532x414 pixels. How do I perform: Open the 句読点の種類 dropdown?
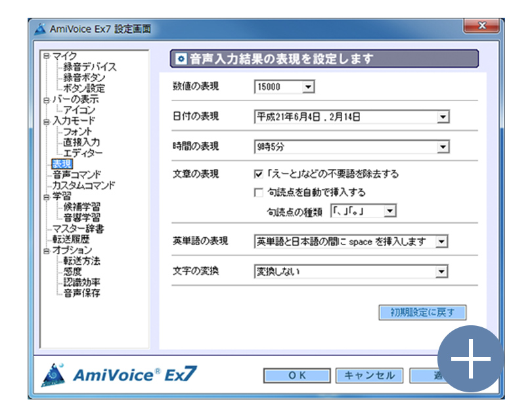pos(390,211)
